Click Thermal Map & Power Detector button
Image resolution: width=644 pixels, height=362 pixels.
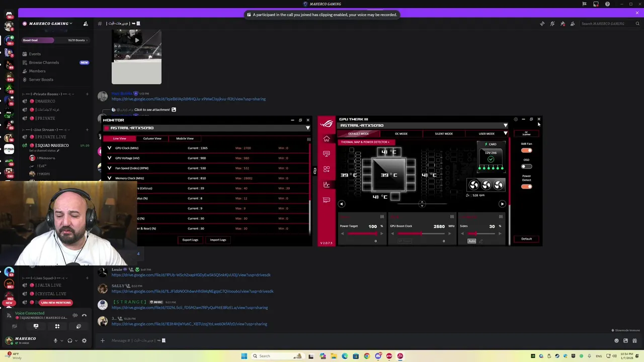click(x=367, y=142)
